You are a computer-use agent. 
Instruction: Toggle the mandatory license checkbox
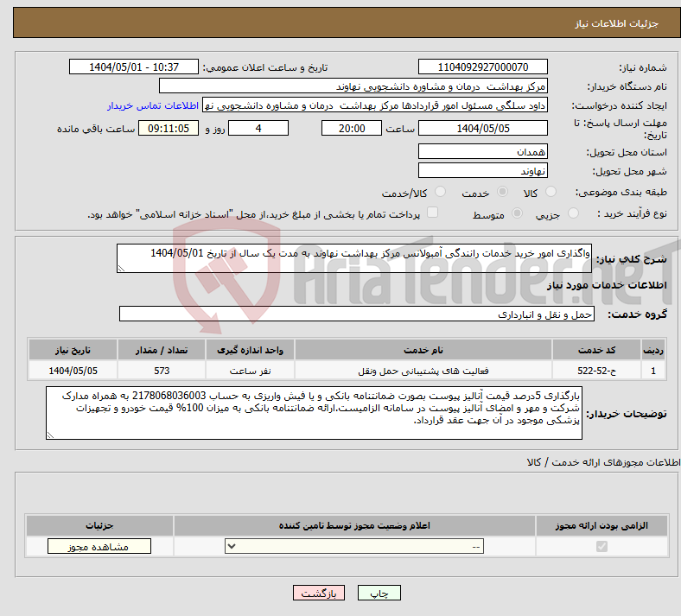click(601, 546)
